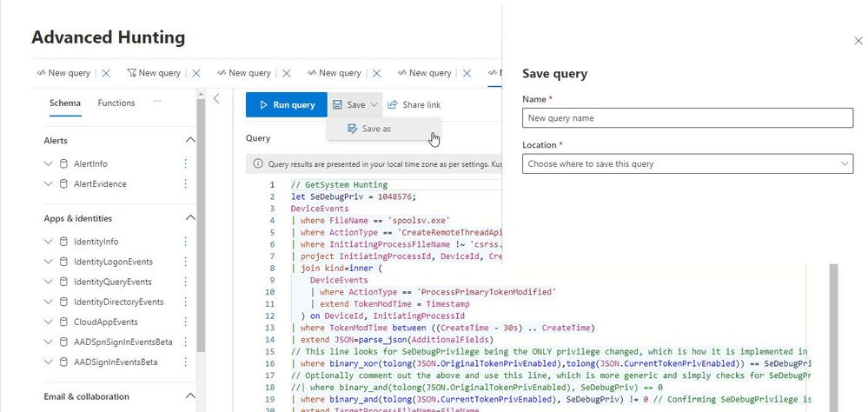Expand the AADSignInEventsBeta table
This screenshot has width=868, height=412.
coord(48,362)
